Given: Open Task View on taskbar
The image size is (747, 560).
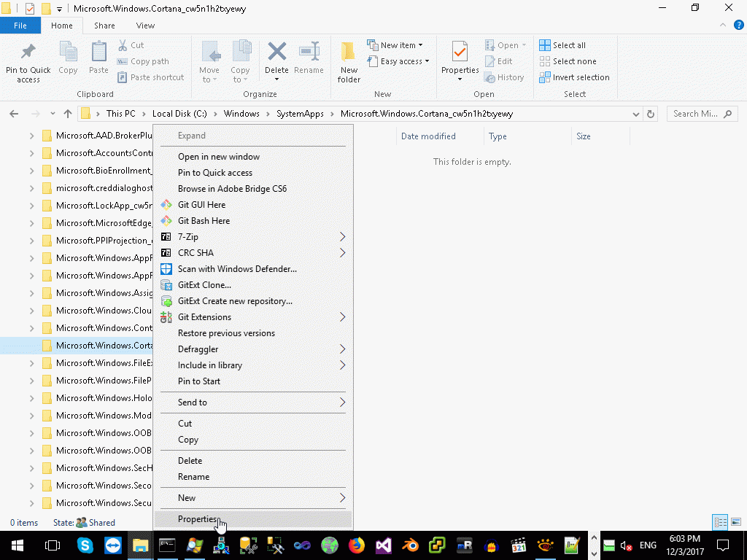Looking at the screenshot, I should (53, 545).
